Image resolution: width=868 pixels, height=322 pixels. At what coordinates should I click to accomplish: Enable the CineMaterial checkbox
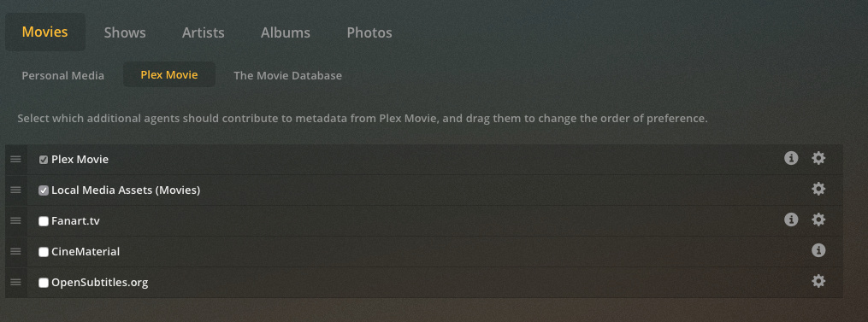[x=44, y=252]
